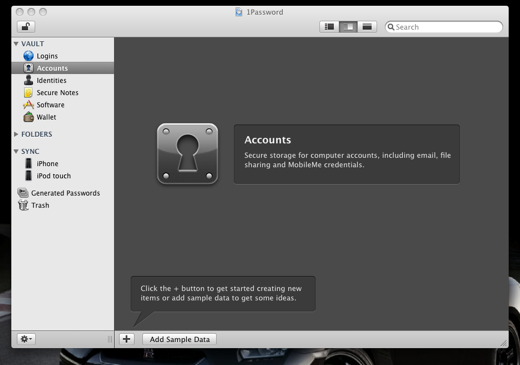This screenshot has width=520, height=365.
Task: Select Logins in the vault list
Action: click(47, 56)
